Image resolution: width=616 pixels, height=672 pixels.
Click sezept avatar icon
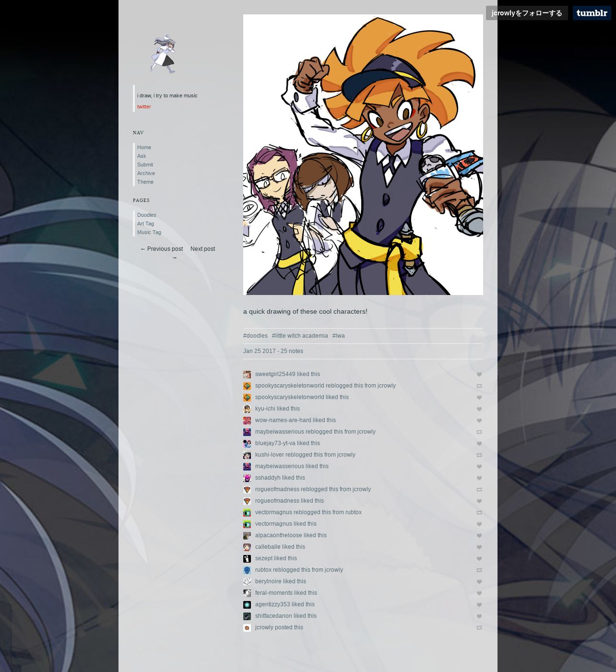coord(247,559)
